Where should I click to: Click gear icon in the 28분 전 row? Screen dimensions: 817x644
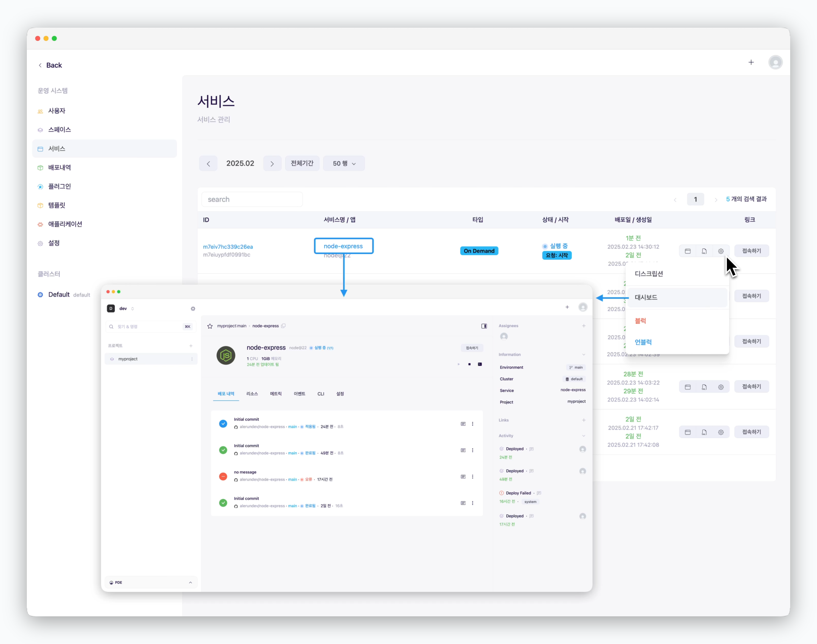pos(720,387)
